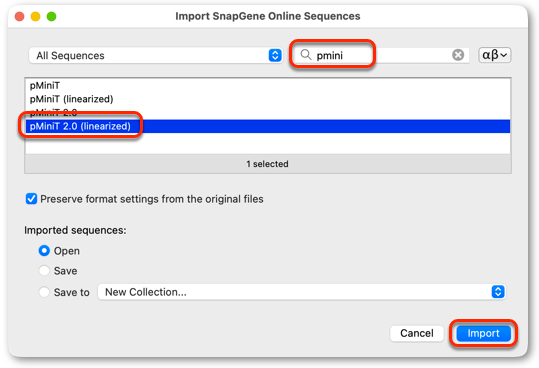The width and height of the screenshot is (539, 368).
Task: Click the green zoom window button
Action: 51,16
